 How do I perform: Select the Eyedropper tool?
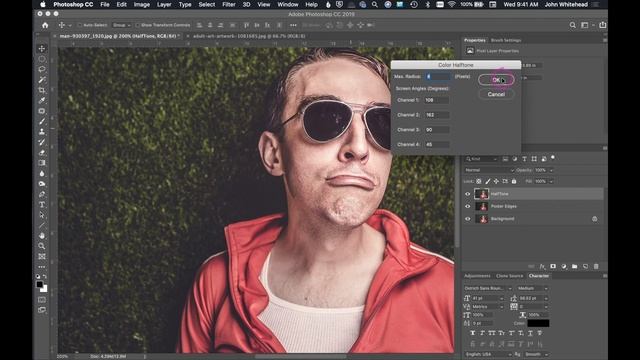42,100
